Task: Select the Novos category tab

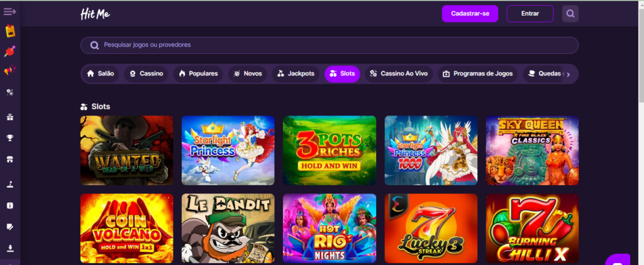Action: point(247,74)
